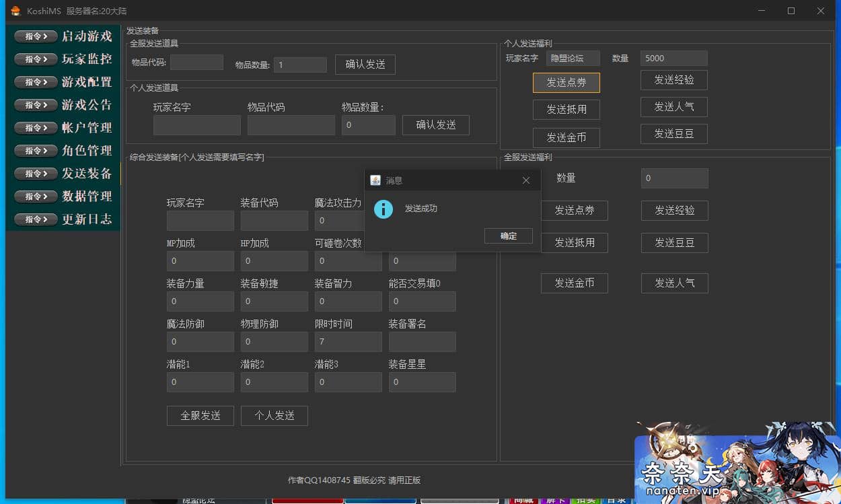The image size is (841, 504).
Task: Open the 玩家监控 sidebar section
Action: coord(63,59)
